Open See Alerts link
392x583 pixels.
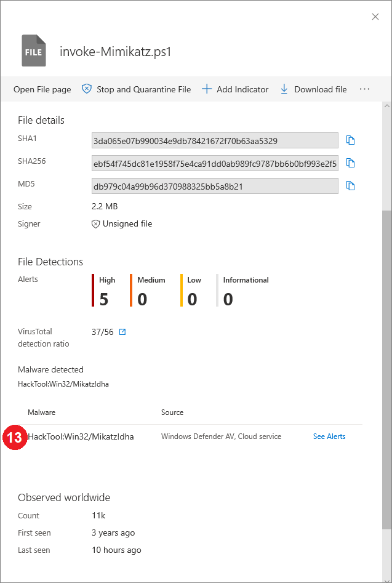tap(329, 436)
